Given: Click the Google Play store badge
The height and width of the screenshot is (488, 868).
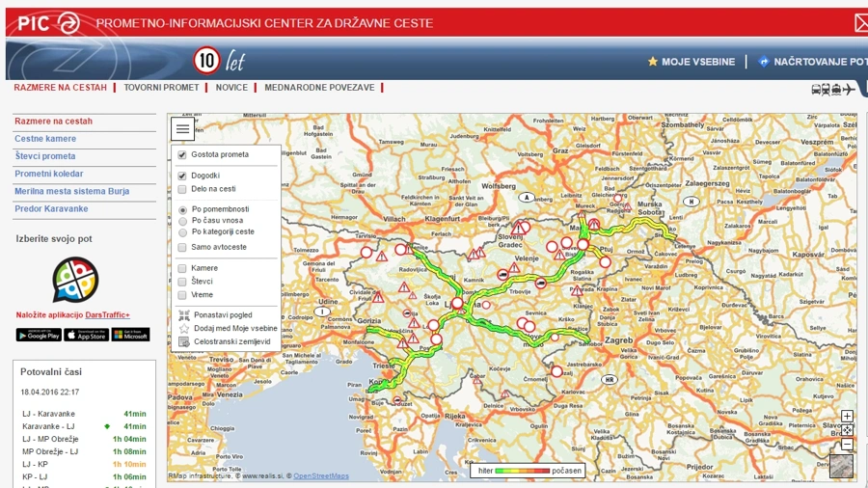Looking at the screenshot, I should pos(39,335).
